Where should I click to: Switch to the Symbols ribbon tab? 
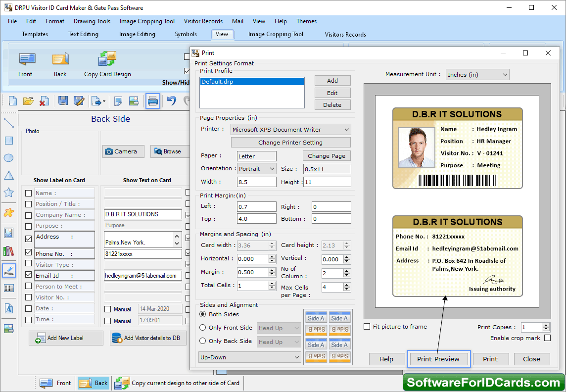click(186, 34)
